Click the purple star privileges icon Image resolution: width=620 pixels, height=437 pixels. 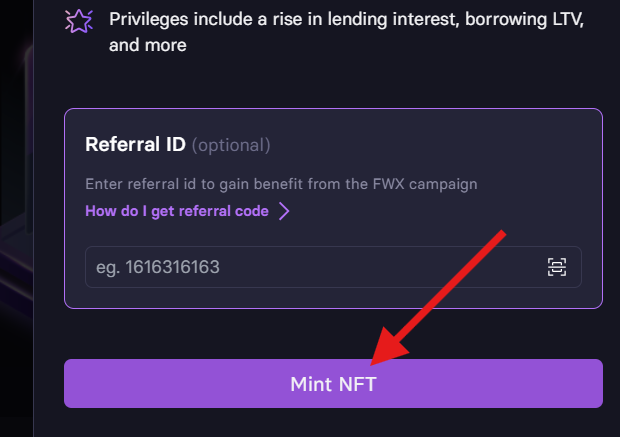[x=79, y=21]
